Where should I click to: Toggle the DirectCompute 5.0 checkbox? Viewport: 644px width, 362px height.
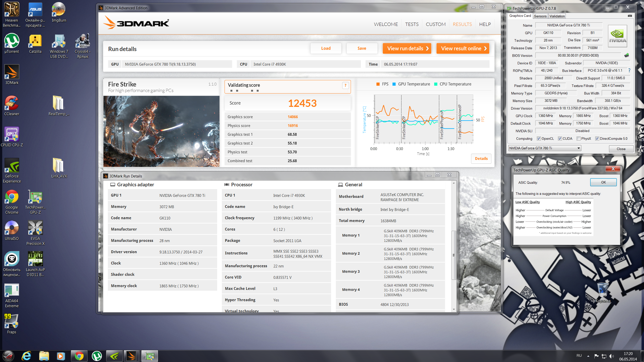coord(597,139)
